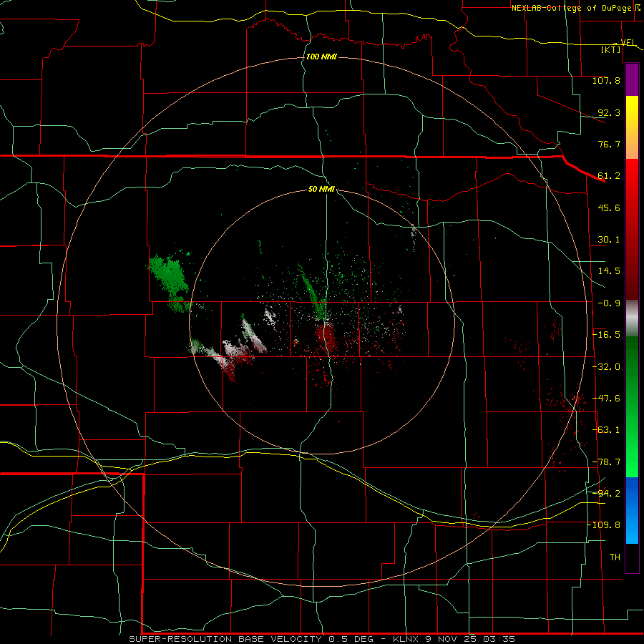Select the -109.8 scale value
This screenshot has height=644, width=644.
tap(604, 525)
